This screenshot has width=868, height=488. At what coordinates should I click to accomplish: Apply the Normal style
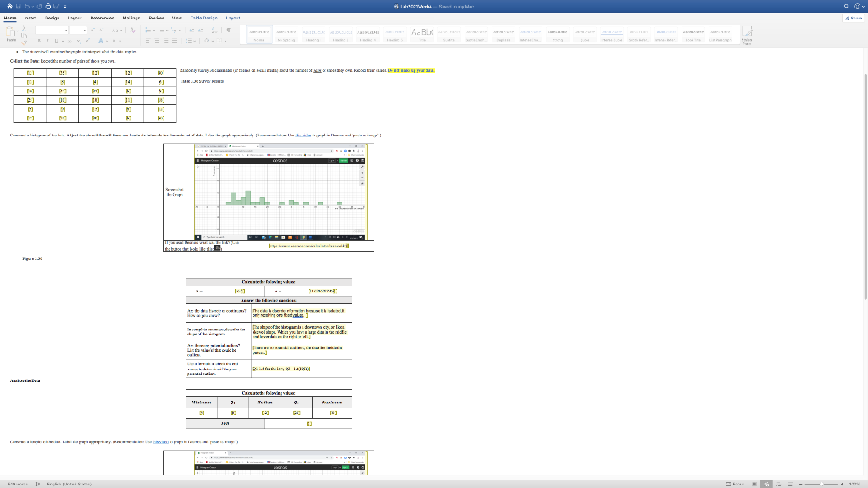[x=259, y=36]
